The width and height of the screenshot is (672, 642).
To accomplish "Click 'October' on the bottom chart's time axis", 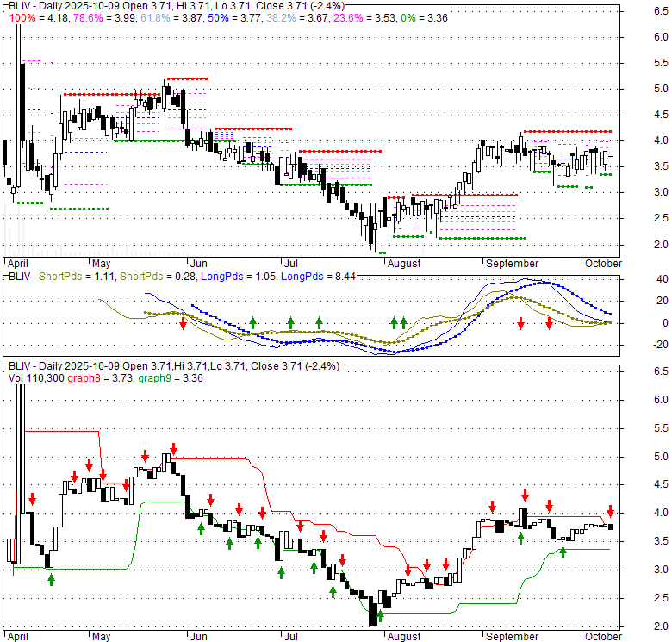I will [603, 637].
